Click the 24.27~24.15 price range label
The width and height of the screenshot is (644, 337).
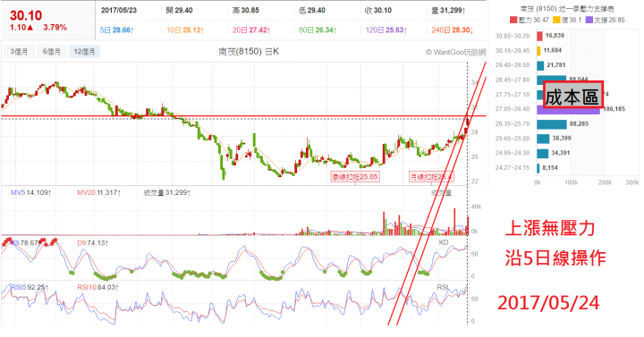click(x=513, y=167)
